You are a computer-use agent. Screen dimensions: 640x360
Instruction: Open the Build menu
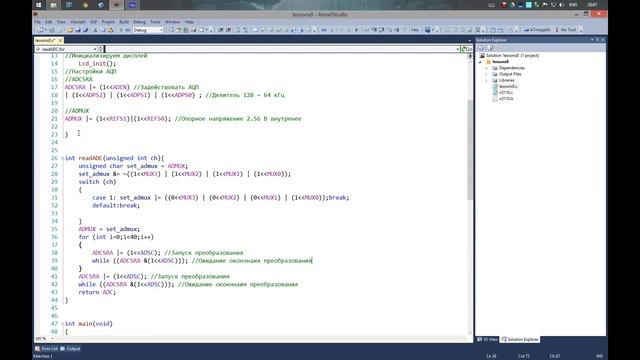tap(124, 22)
